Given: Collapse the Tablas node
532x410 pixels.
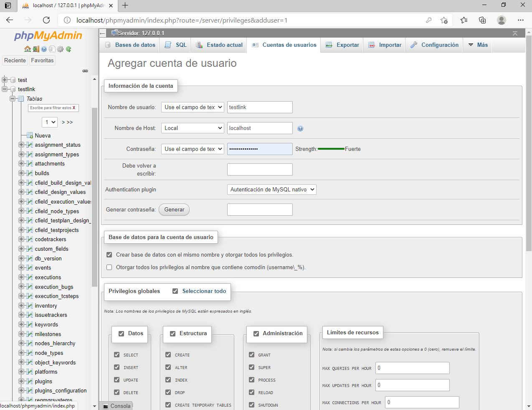Looking at the screenshot, I should 13,99.
